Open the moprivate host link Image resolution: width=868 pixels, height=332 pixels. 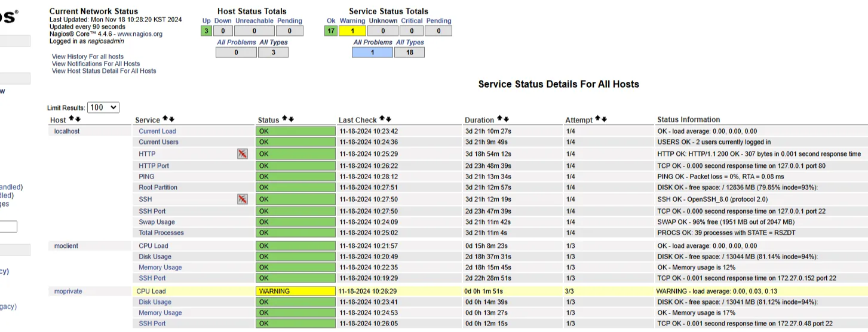tap(68, 291)
